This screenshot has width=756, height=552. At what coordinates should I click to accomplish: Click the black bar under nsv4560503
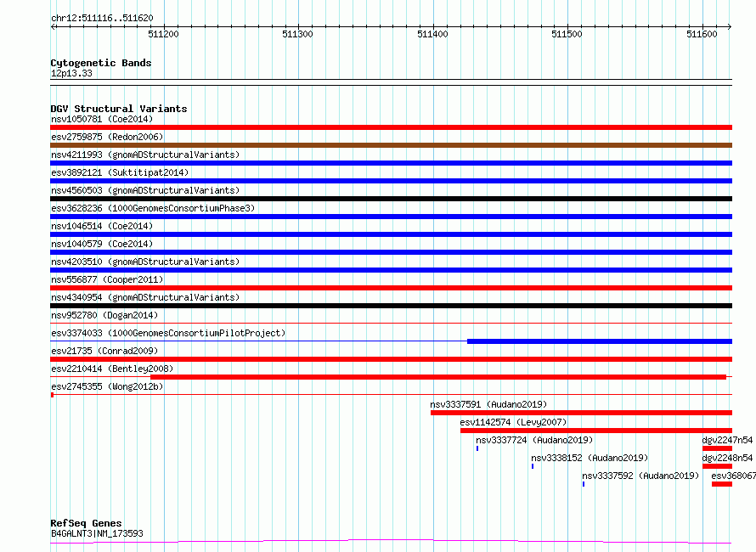point(391,199)
